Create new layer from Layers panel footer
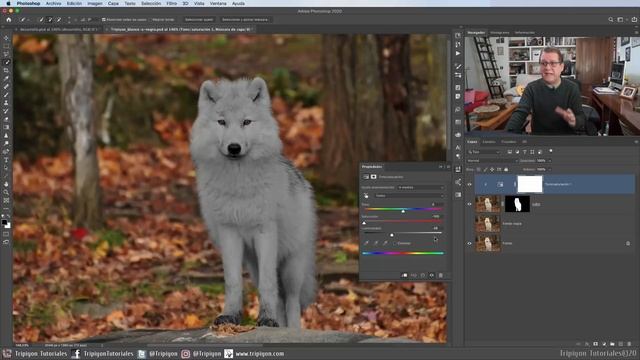640x360 pixels. point(620,344)
